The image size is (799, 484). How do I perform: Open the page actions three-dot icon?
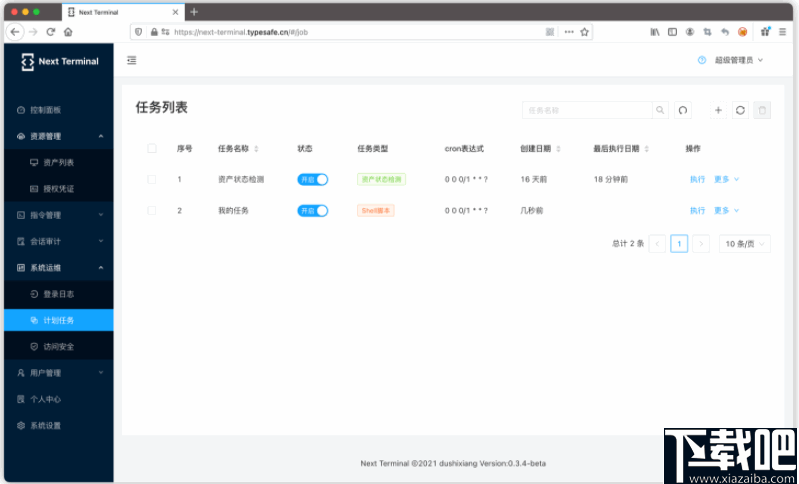(x=569, y=32)
